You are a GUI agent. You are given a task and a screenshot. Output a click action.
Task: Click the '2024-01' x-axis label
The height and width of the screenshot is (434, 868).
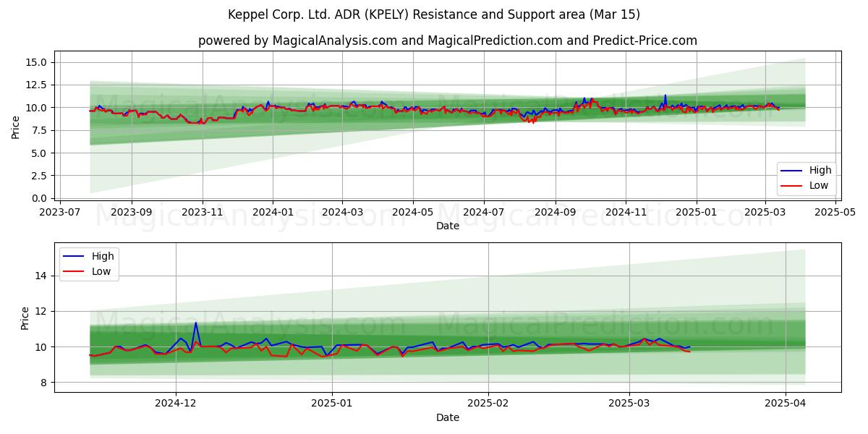(273, 213)
